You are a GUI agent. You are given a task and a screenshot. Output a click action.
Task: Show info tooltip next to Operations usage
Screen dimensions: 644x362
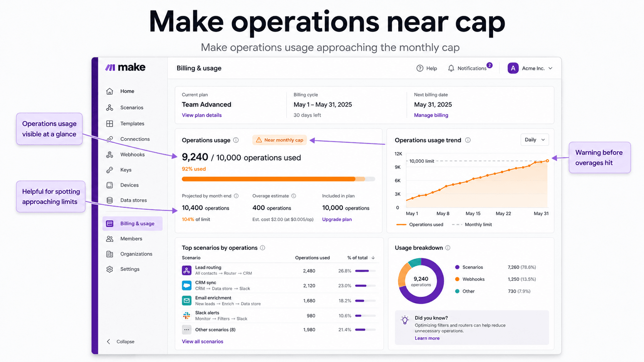[236, 140]
